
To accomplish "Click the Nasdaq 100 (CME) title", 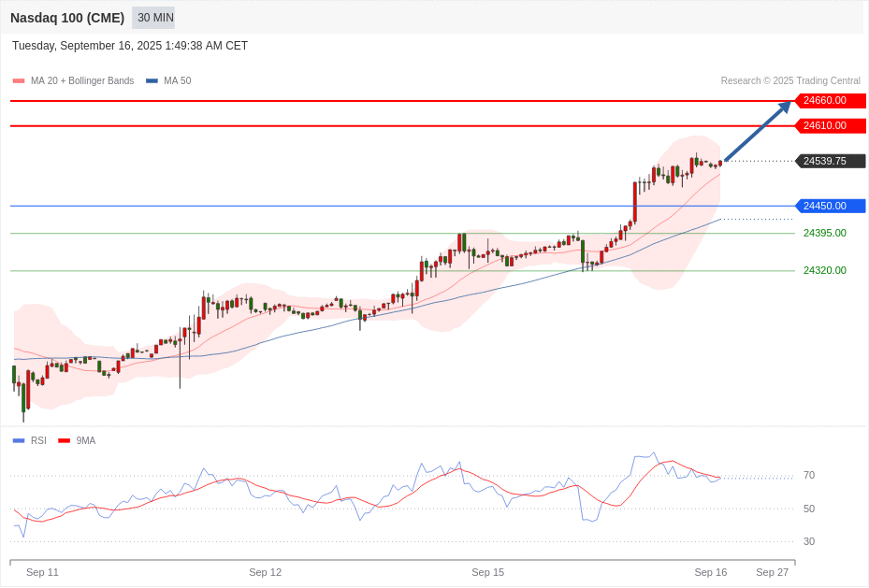I will pos(67,18).
